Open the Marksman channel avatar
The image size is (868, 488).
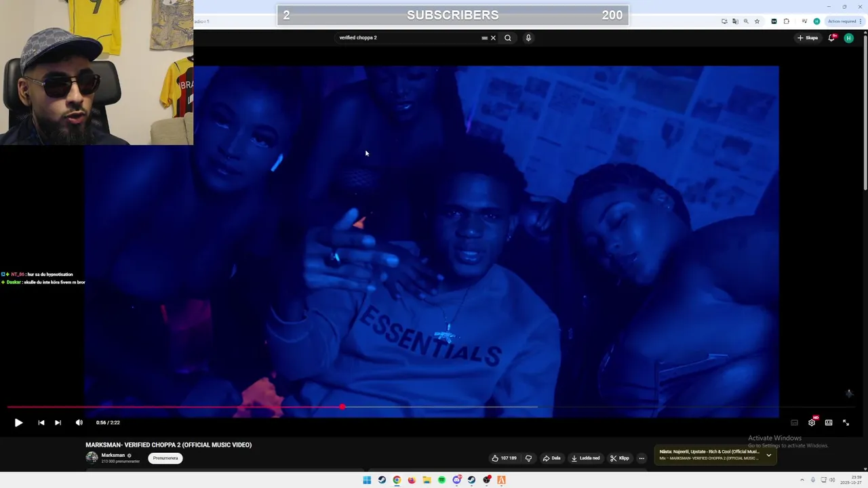(x=92, y=457)
